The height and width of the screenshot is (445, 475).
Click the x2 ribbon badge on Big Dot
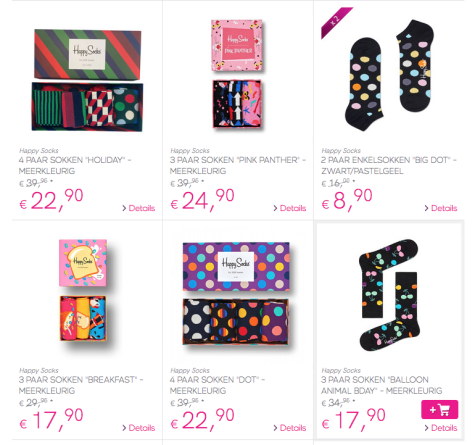(x=335, y=21)
